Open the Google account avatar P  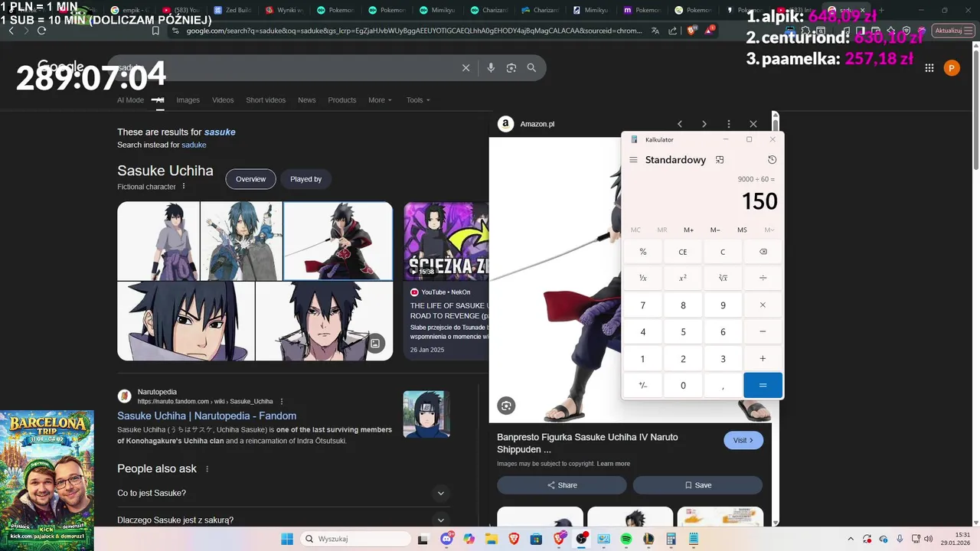click(x=952, y=68)
